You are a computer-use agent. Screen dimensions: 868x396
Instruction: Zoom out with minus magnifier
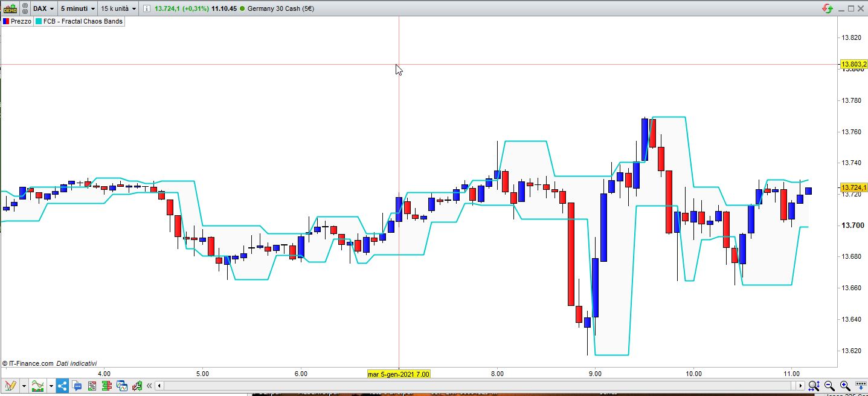829,386
